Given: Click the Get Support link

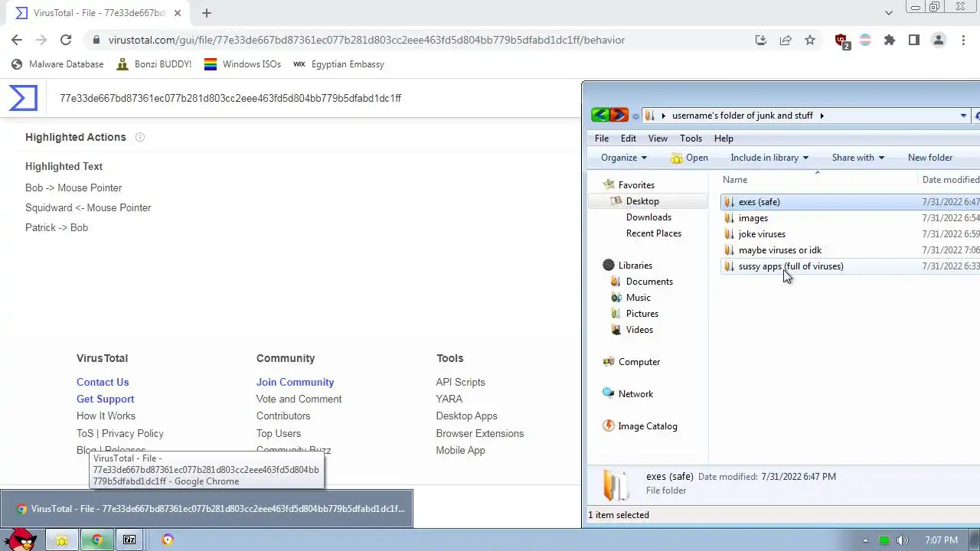Looking at the screenshot, I should click(105, 399).
